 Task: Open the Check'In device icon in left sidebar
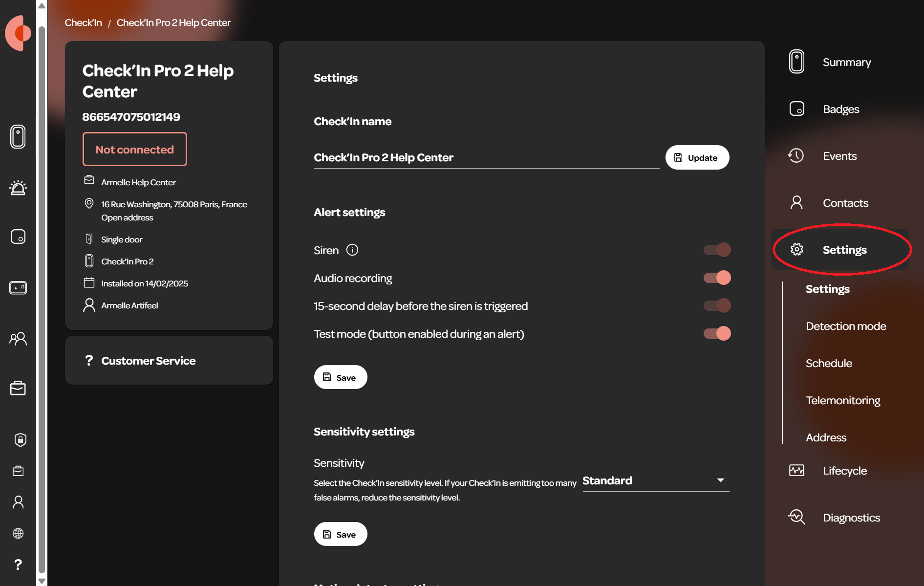[18, 137]
